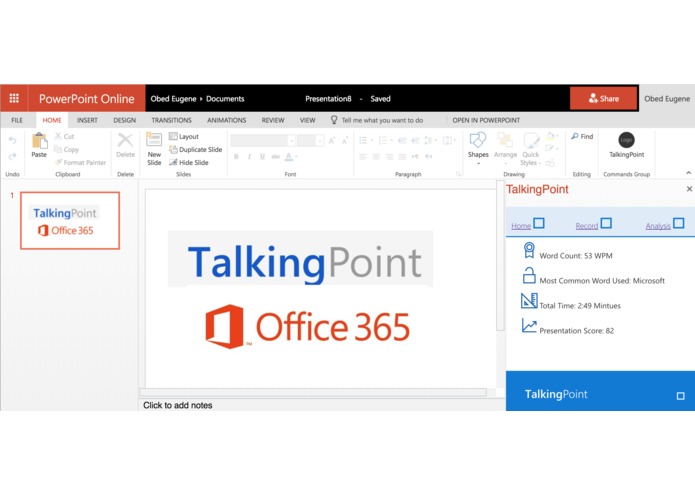Expand the font color dropdown arrow
This screenshot has height=494, width=695.
point(296,156)
